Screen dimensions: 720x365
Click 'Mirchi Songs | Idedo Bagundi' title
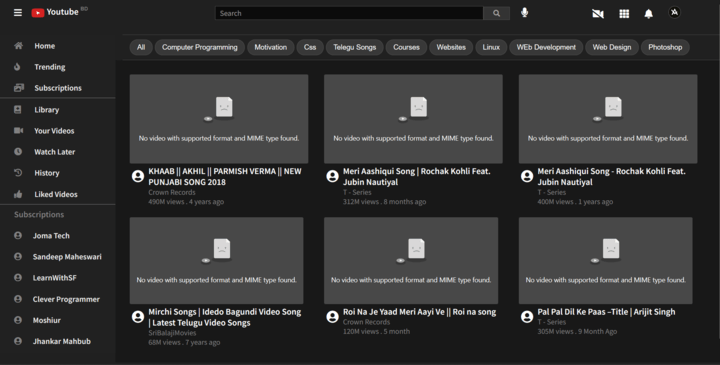click(225, 317)
